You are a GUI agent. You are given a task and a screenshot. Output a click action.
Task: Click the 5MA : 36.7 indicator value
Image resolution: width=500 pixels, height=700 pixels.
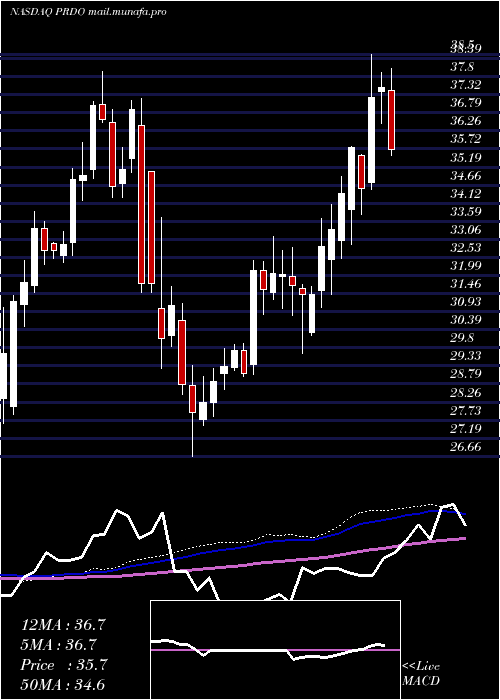click(59, 645)
